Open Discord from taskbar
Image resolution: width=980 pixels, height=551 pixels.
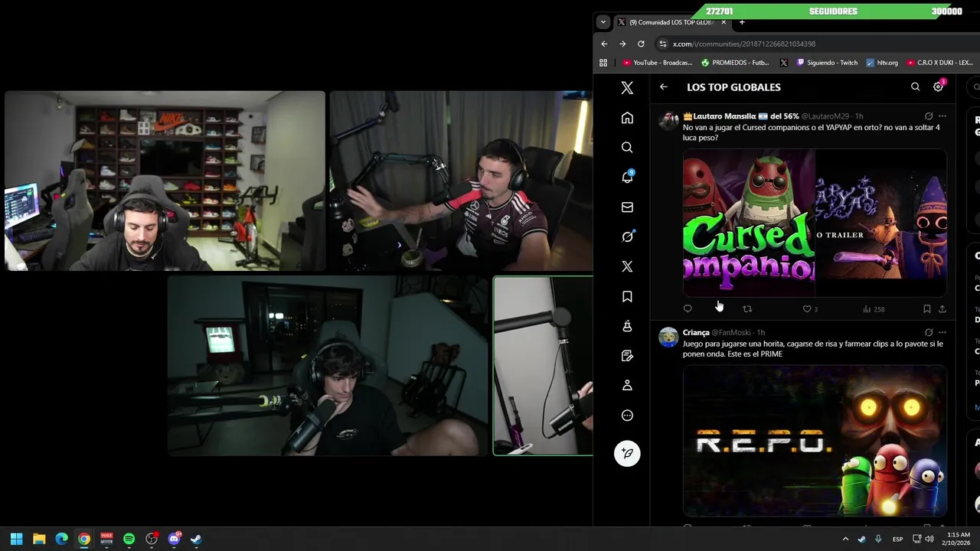coord(174,539)
